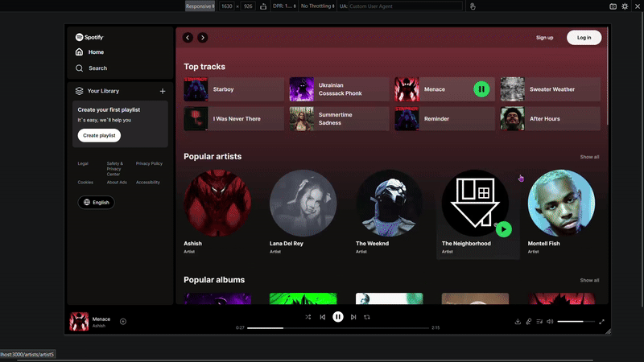
Task: Seek on the song progress bar
Action: (x=337, y=328)
